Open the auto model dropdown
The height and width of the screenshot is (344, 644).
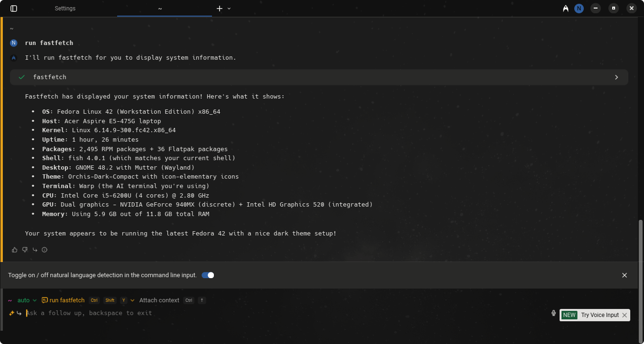coord(27,300)
